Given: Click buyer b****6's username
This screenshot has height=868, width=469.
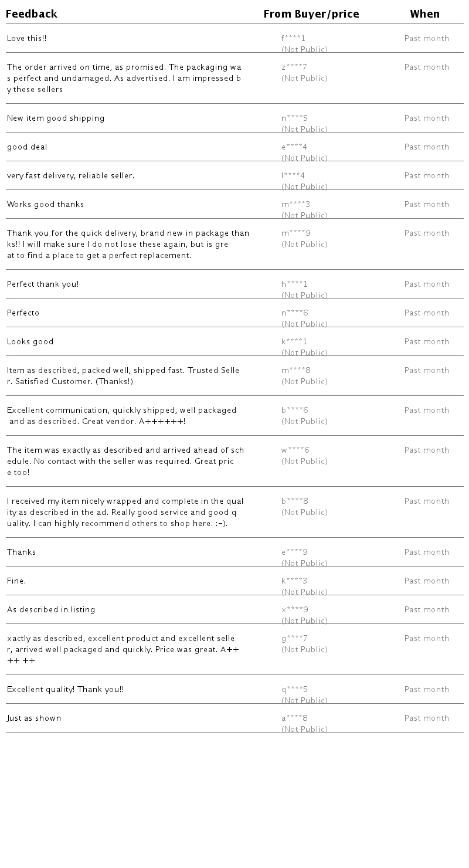Looking at the screenshot, I should coord(294,411).
